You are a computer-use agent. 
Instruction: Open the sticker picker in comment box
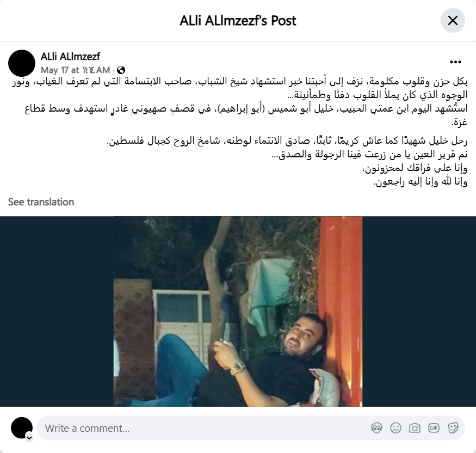coord(453,428)
